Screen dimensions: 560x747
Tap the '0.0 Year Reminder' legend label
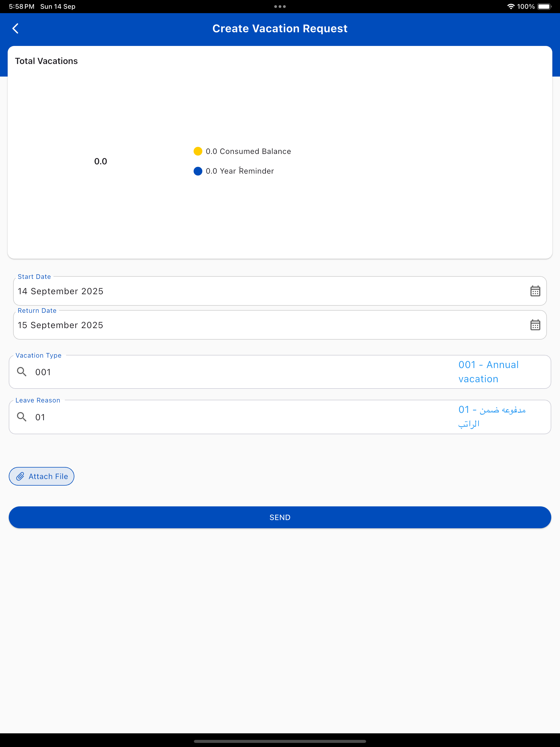(x=240, y=171)
